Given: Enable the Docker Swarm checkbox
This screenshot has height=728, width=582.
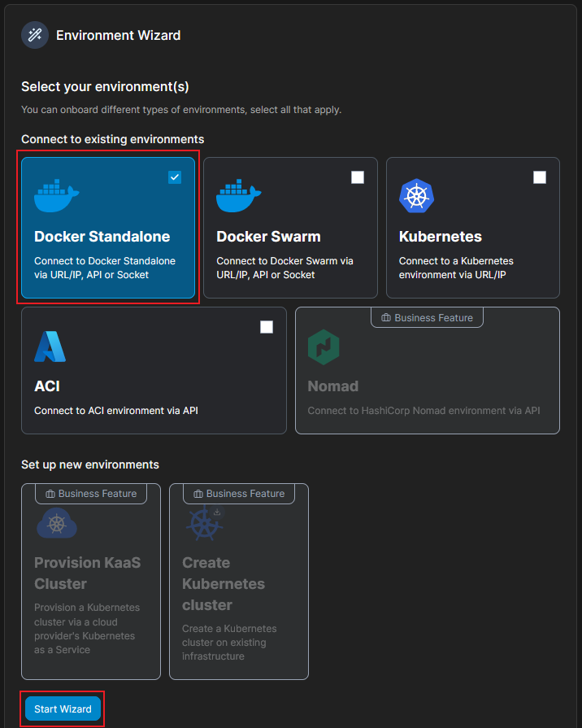Looking at the screenshot, I should [358, 177].
